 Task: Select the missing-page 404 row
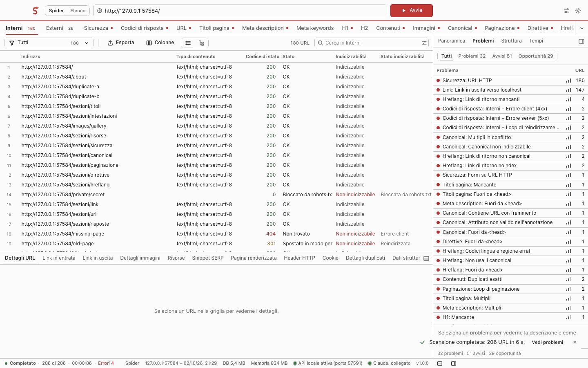[x=216, y=234]
